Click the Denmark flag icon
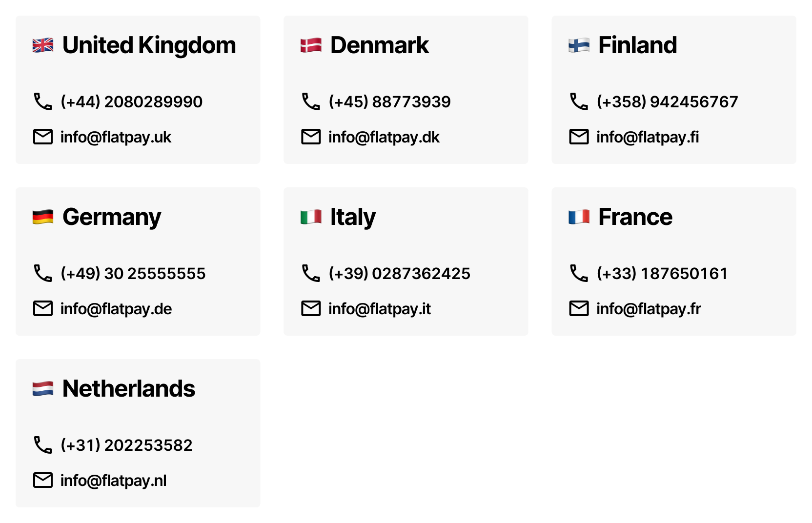 [311, 45]
